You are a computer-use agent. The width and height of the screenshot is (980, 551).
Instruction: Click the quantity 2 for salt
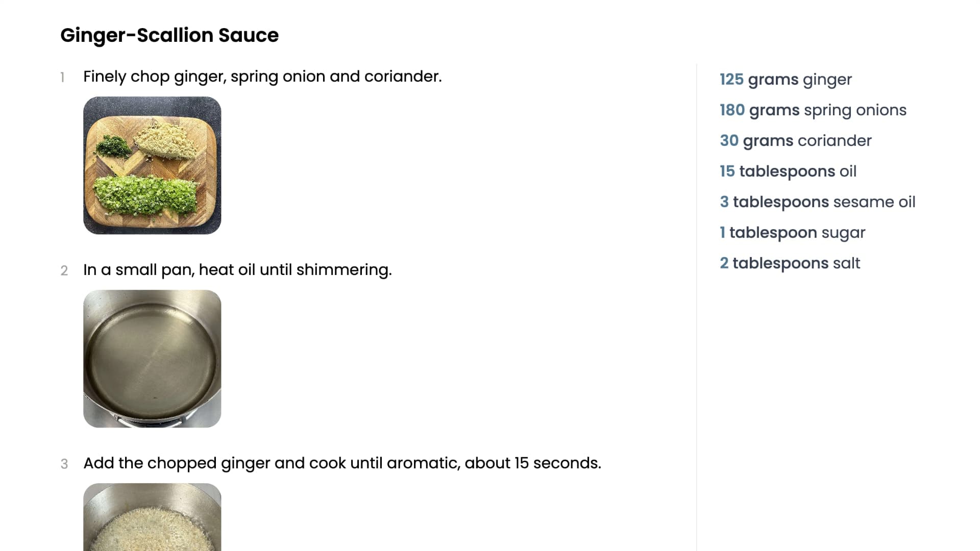tap(724, 263)
